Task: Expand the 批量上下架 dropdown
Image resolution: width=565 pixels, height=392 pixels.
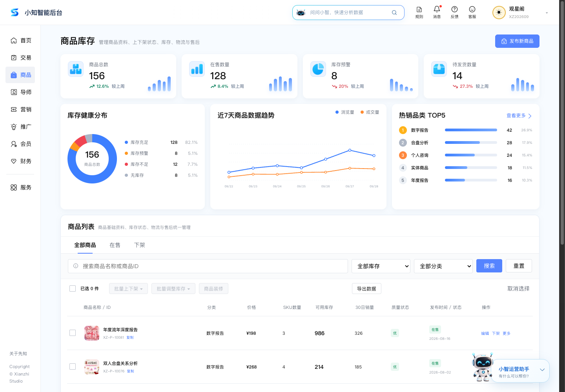Action: [x=128, y=289]
